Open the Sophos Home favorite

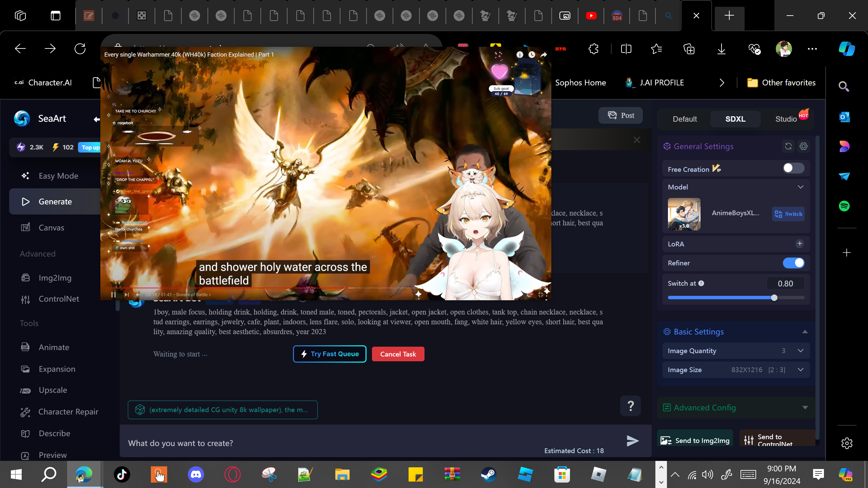580,83
